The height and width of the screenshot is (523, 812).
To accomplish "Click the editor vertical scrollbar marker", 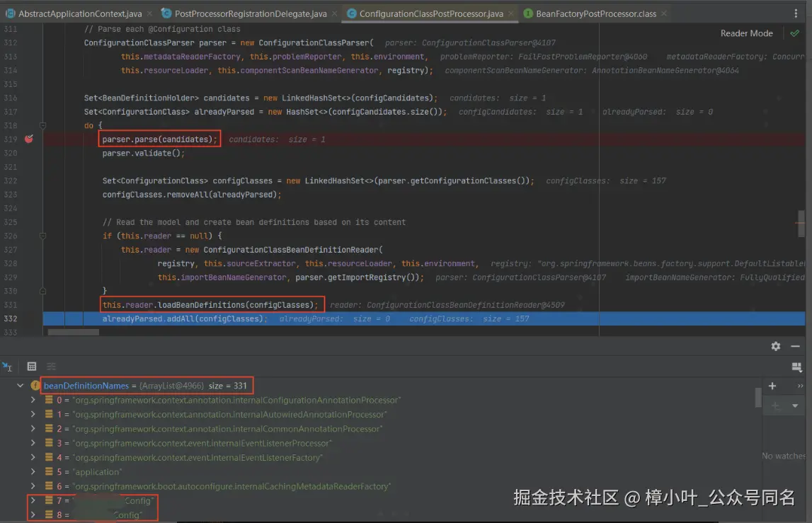I will coord(801,223).
